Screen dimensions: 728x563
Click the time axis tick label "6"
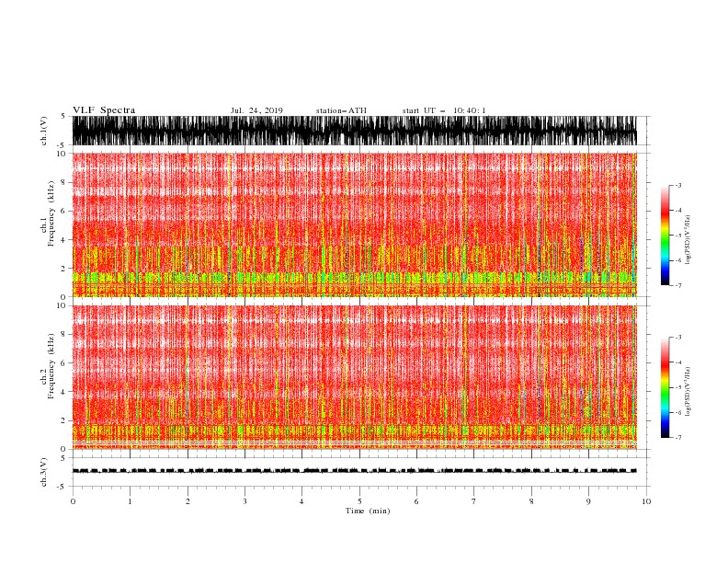click(x=417, y=501)
